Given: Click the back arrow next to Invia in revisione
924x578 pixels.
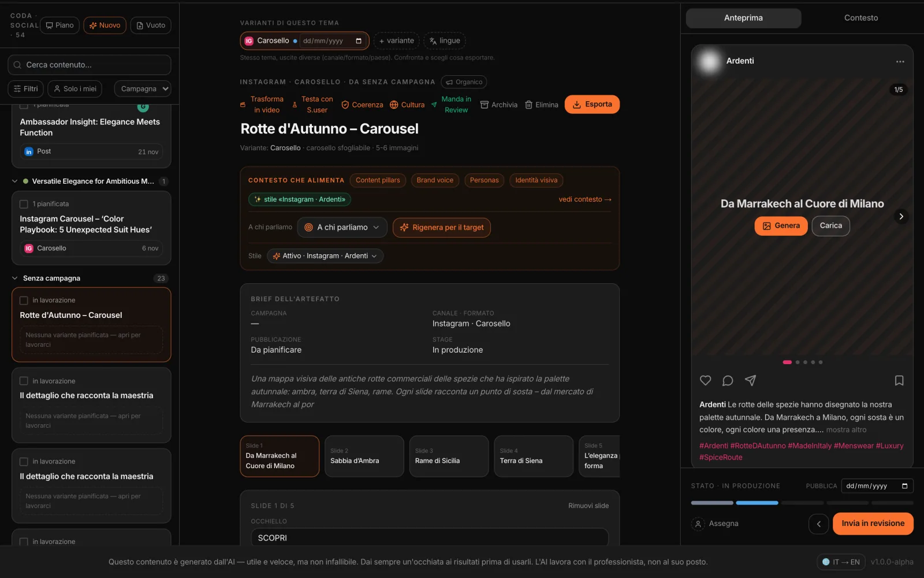Looking at the screenshot, I should tap(818, 524).
